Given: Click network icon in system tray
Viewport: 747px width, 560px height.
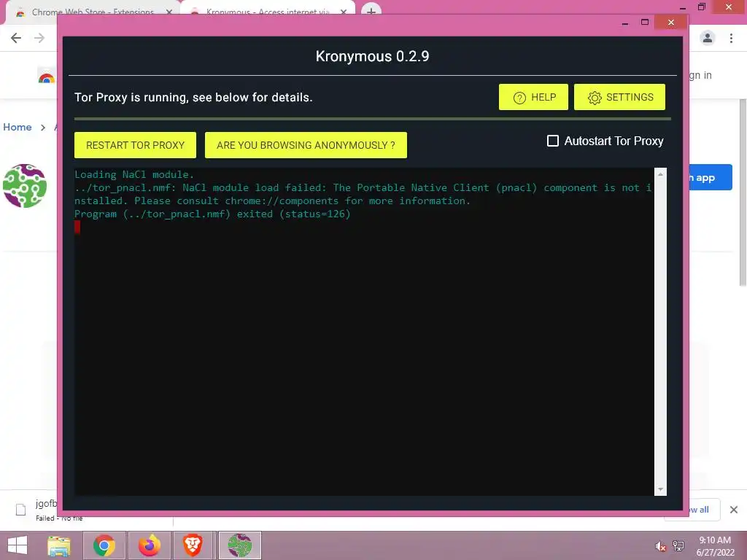Looking at the screenshot, I should point(678,546).
